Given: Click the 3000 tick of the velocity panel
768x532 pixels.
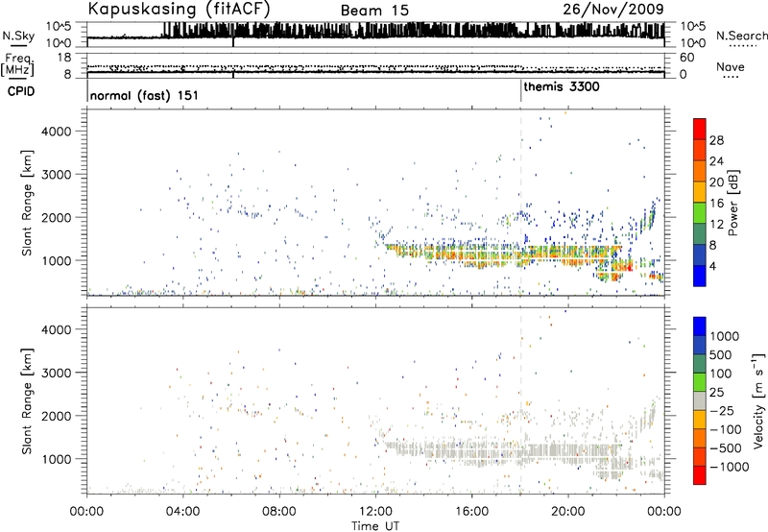Looking at the screenshot, I should coord(57,373).
